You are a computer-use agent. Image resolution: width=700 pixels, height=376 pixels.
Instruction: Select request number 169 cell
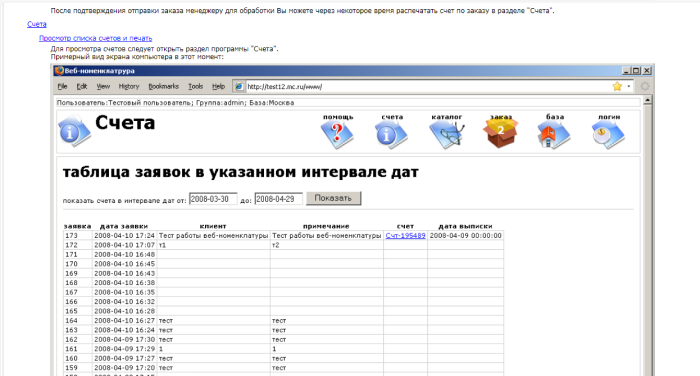pos(78,273)
